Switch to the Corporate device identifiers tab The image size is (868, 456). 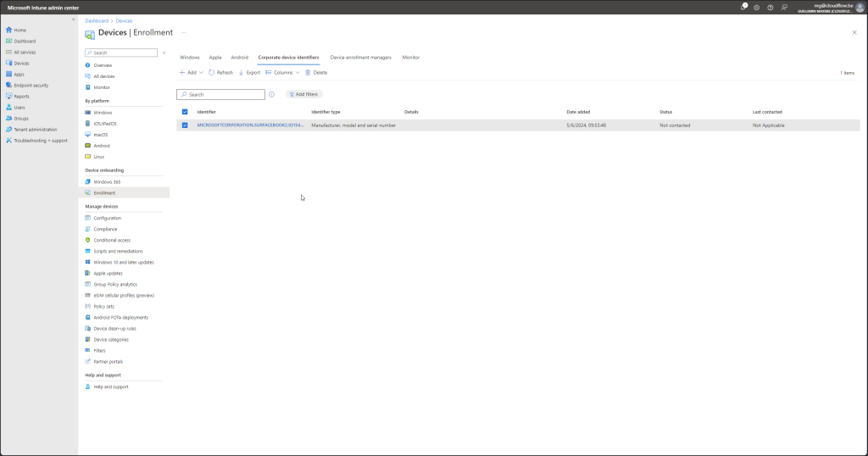(x=288, y=58)
